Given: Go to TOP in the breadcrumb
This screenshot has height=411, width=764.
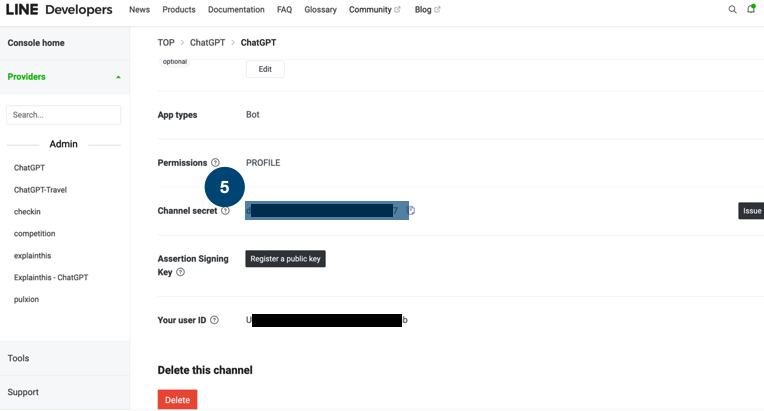Looking at the screenshot, I should pyautogui.click(x=166, y=43).
